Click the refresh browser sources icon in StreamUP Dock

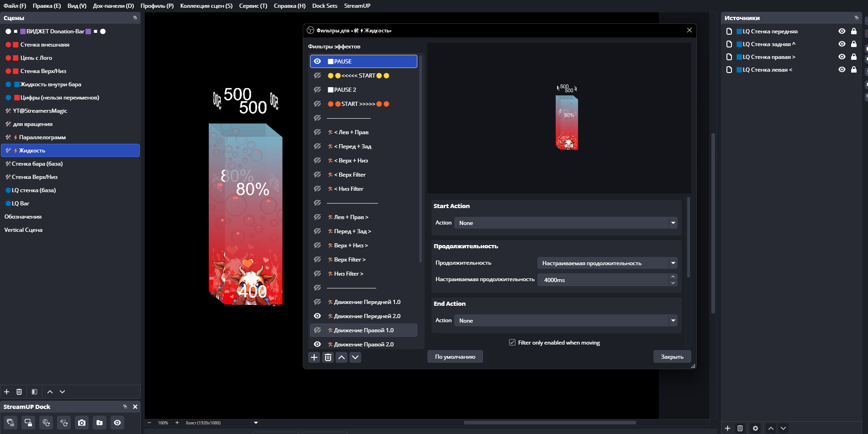click(x=46, y=423)
